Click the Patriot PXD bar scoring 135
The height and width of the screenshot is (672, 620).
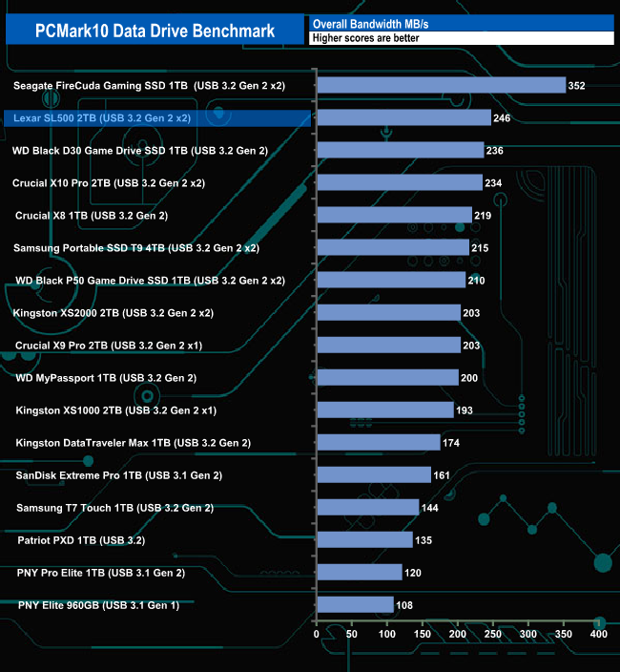tap(365, 540)
